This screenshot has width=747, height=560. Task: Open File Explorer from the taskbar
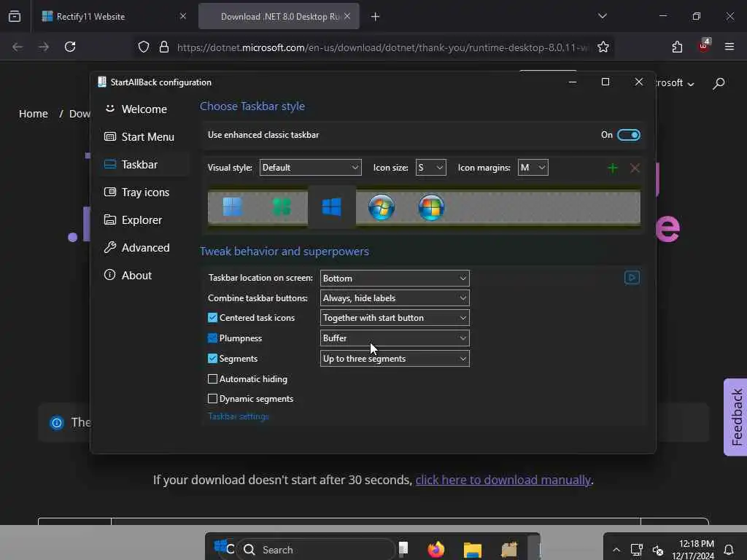point(473,550)
